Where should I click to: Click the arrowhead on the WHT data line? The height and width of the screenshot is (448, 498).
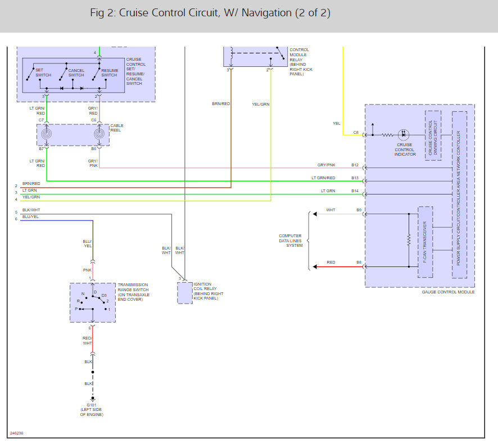pyautogui.click(x=314, y=214)
